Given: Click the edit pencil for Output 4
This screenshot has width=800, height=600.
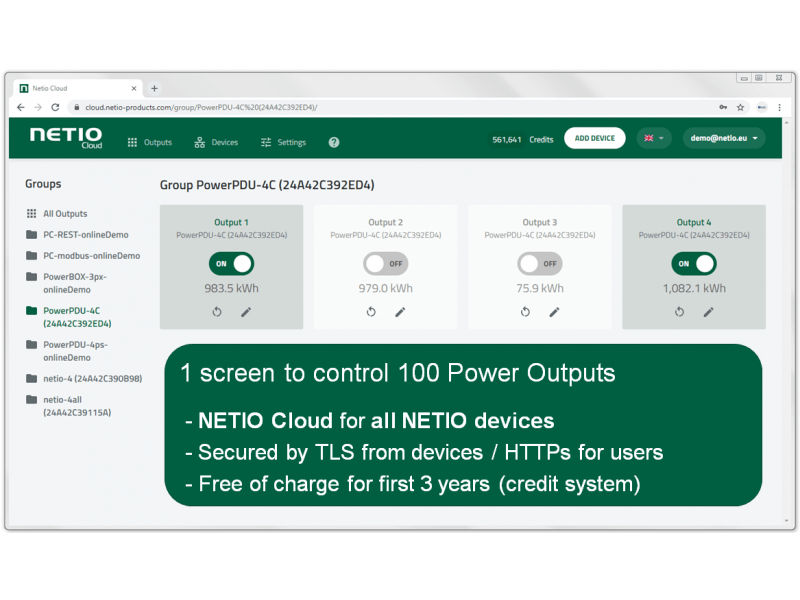Looking at the screenshot, I should coord(708,312).
